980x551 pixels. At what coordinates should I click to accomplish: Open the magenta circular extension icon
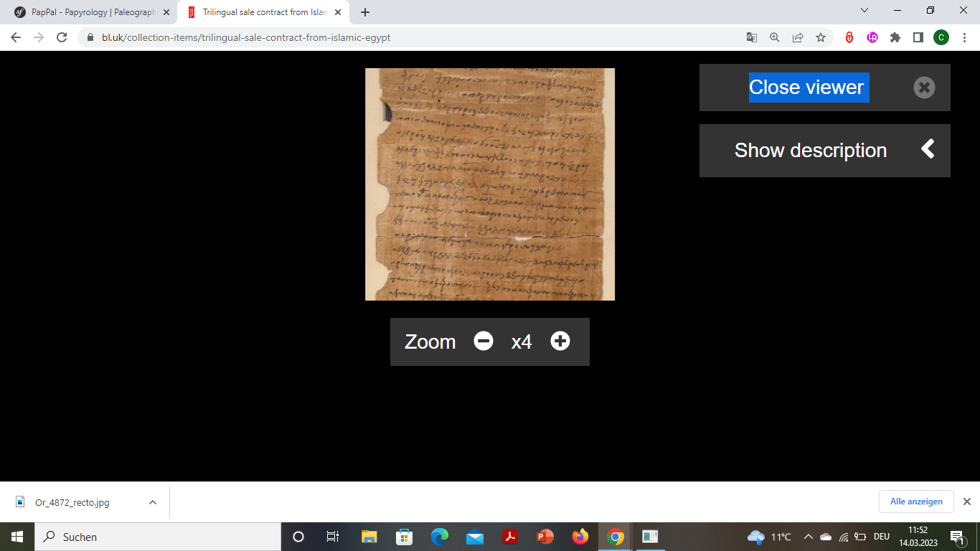click(x=872, y=37)
